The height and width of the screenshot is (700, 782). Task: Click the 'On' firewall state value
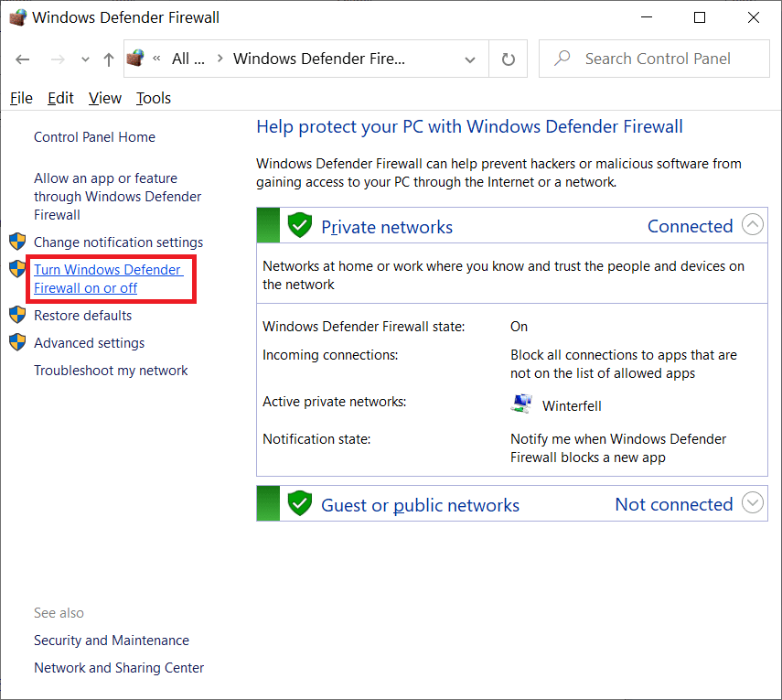[x=519, y=327]
